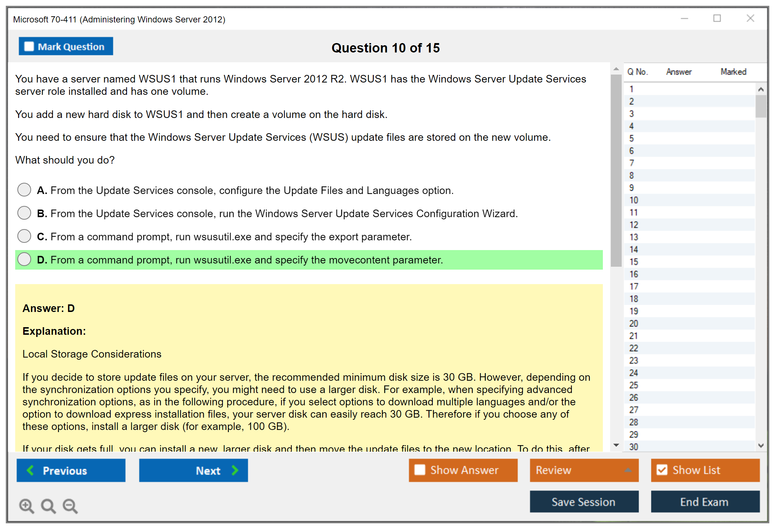Click the green left chevron on Previous

pos(30,470)
